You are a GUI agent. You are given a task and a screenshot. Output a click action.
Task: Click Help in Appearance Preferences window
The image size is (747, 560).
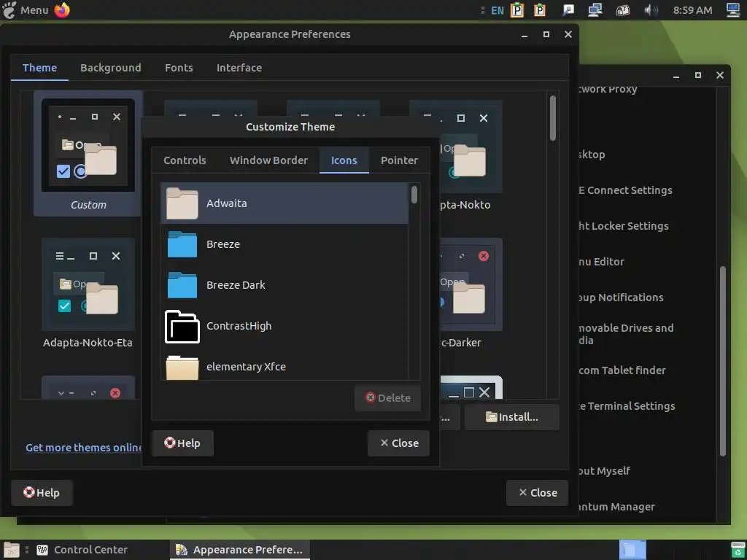[42, 492]
